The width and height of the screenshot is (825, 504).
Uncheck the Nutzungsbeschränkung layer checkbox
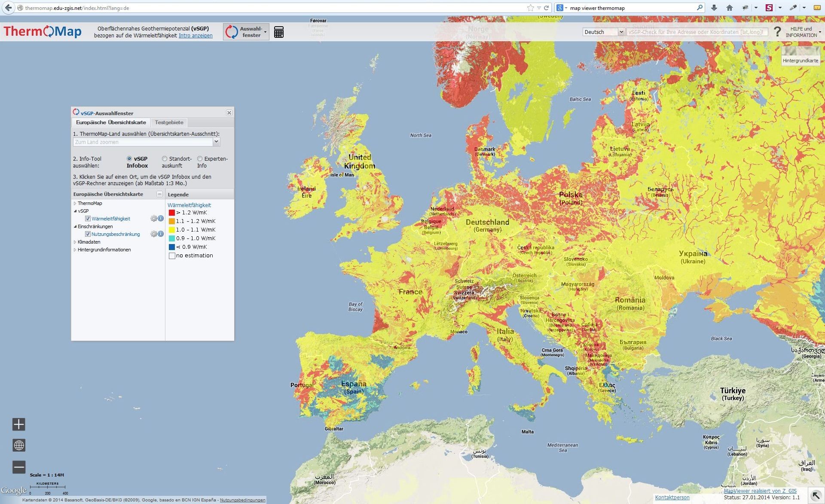click(x=88, y=234)
